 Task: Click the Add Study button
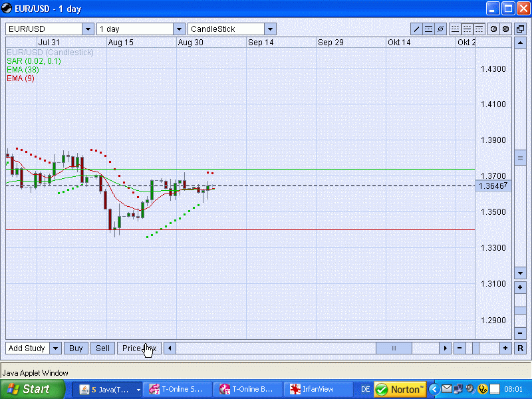[27, 348]
